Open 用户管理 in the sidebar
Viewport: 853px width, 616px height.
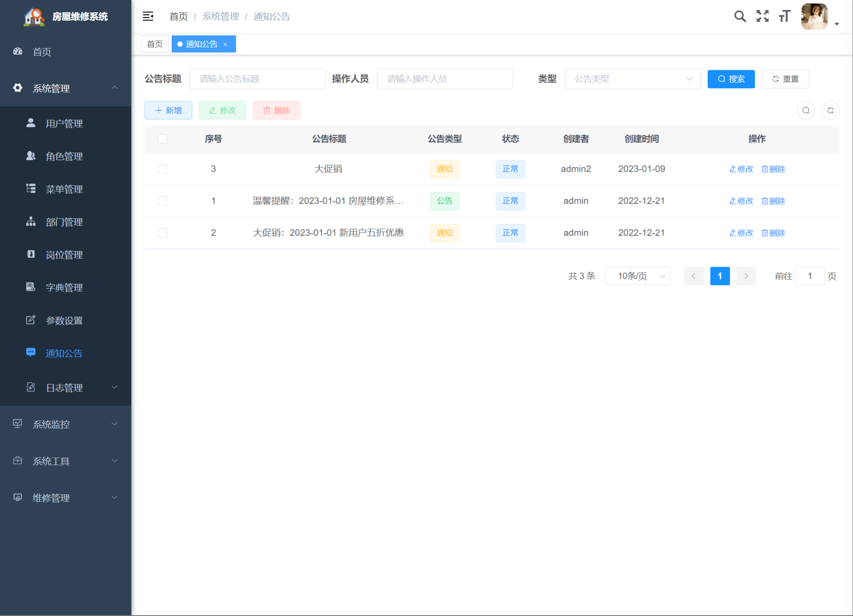click(64, 123)
